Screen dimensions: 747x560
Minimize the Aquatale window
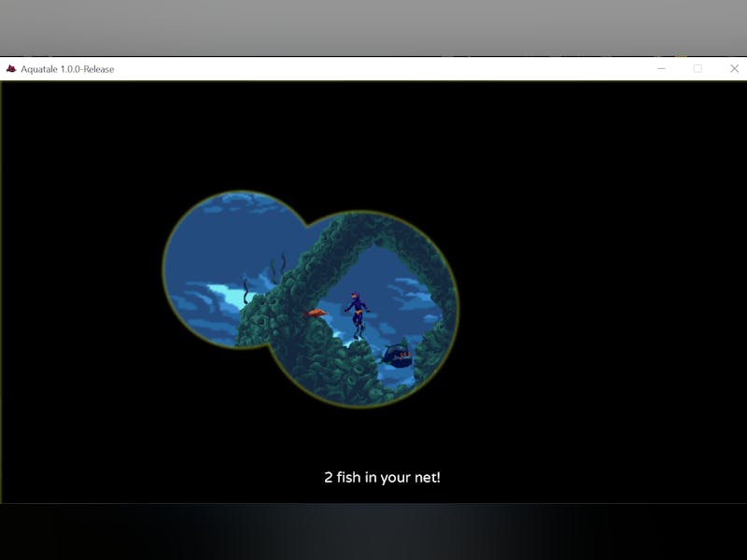coord(661,68)
